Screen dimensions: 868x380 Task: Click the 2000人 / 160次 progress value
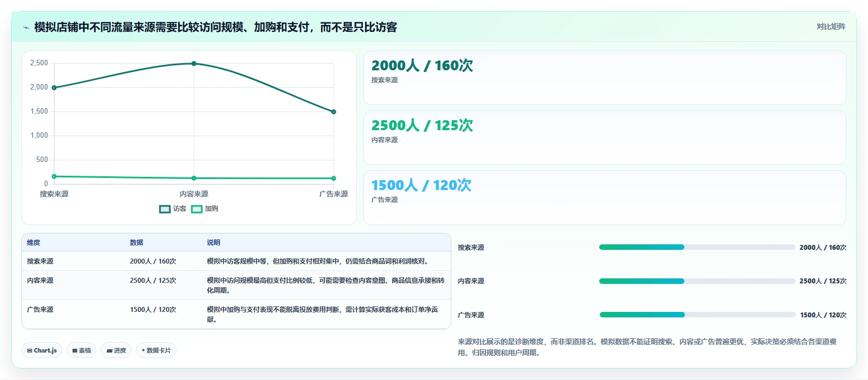[823, 248]
